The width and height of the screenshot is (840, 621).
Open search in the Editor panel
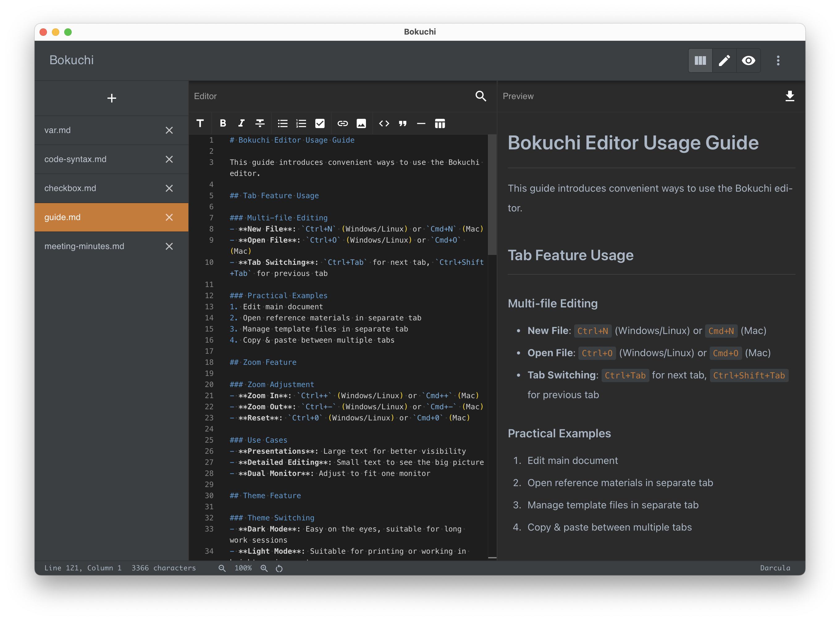click(481, 96)
